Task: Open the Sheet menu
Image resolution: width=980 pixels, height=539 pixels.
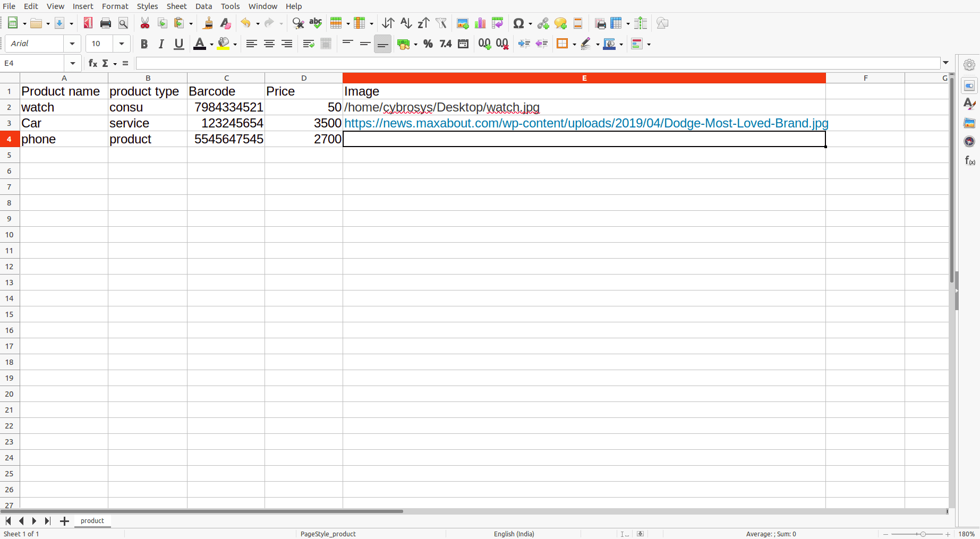Action: click(x=177, y=6)
